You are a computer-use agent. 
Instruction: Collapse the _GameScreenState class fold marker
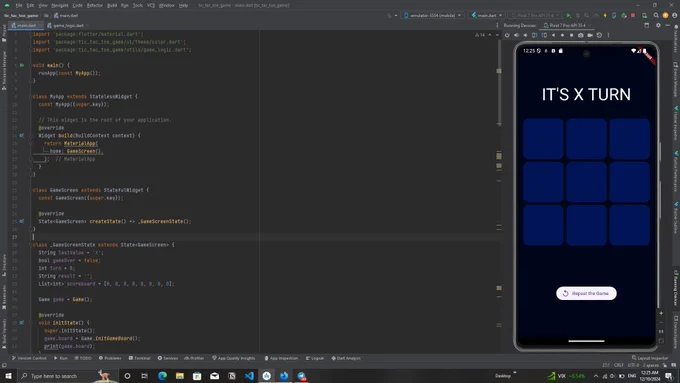click(x=31, y=245)
